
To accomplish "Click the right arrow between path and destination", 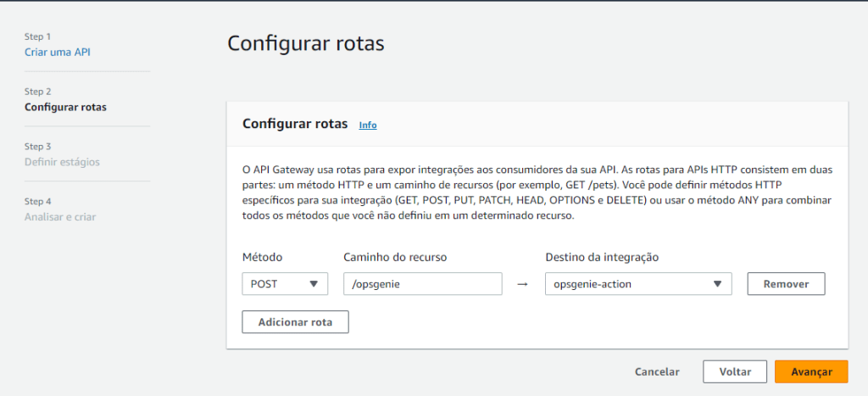I will pyautogui.click(x=523, y=284).
